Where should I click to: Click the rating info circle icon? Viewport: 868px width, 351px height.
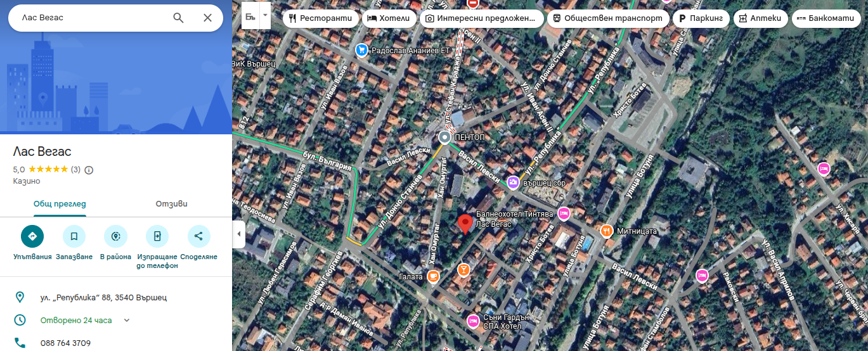click(89, 170)
